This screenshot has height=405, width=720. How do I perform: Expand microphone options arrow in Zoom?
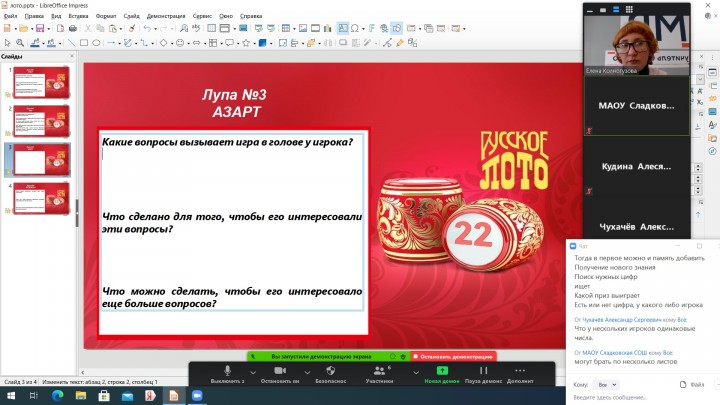[x=251, y=370]
